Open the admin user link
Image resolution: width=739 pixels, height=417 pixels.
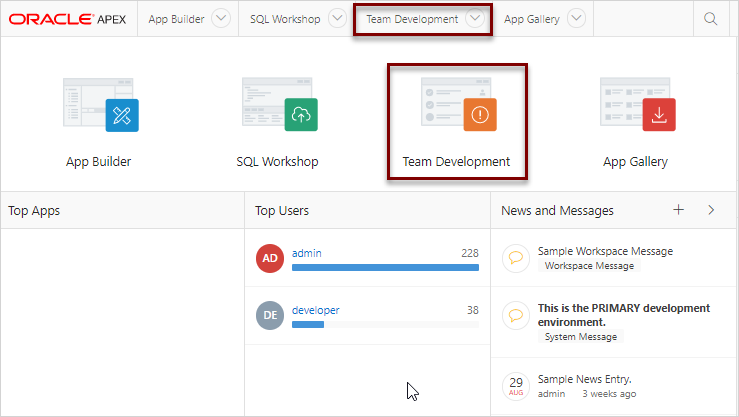(x=306, y=253)
